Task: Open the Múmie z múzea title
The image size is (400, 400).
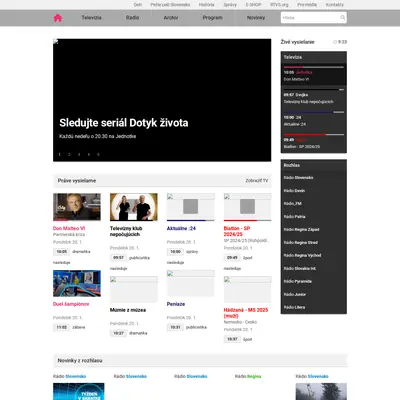Action: (128, 310)
